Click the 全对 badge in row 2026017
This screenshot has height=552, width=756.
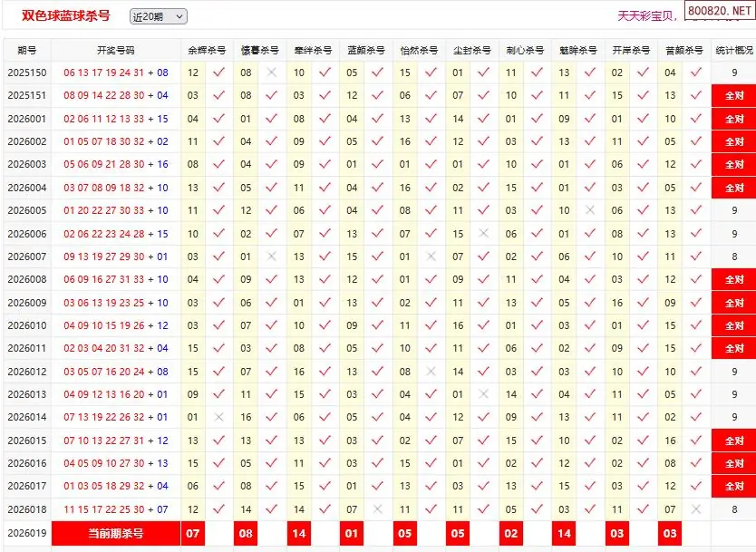pos(733,486)
